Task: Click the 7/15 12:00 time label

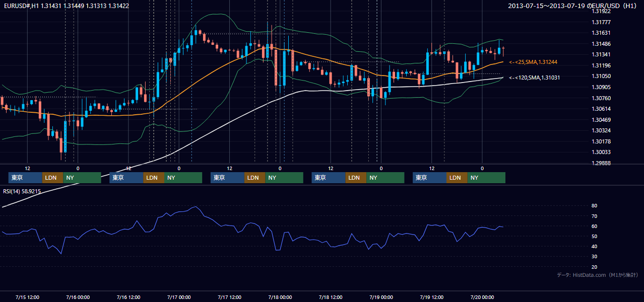Action: point(28,297)
